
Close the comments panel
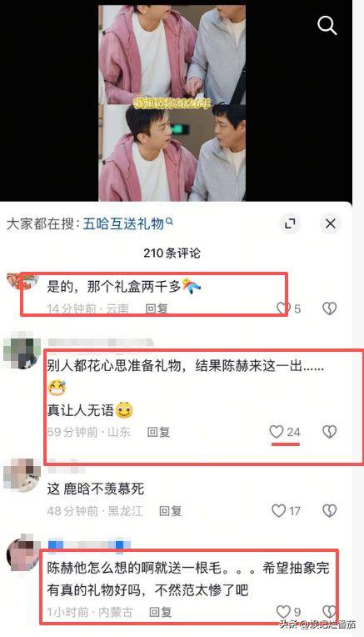pos(331,223)
